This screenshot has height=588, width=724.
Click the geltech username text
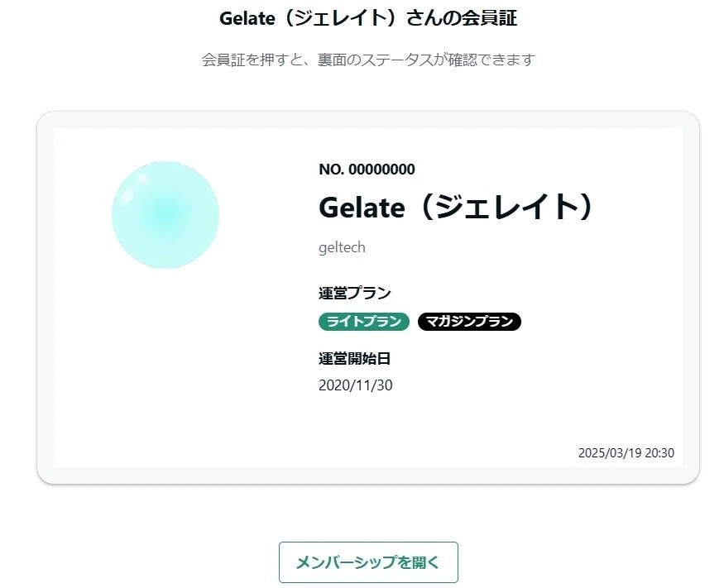coord(342,247)
